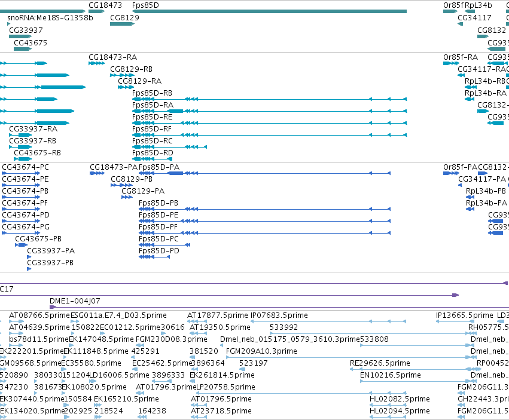Select the DME1-004J07 clone feature
Screen dimensions: 509x420
point(279,307)
